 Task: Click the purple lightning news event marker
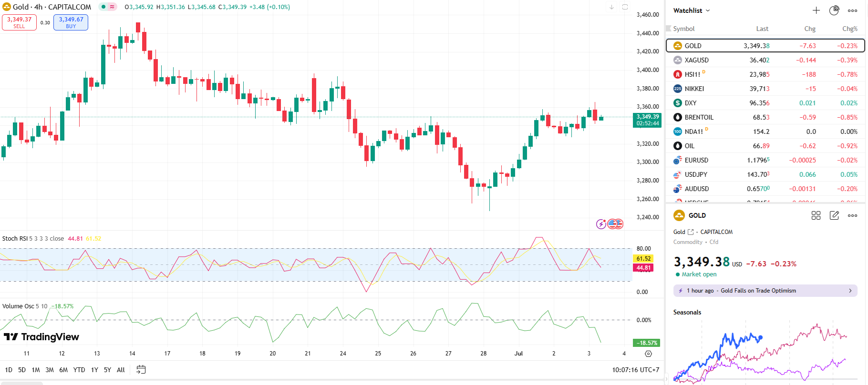click(601, 223)
